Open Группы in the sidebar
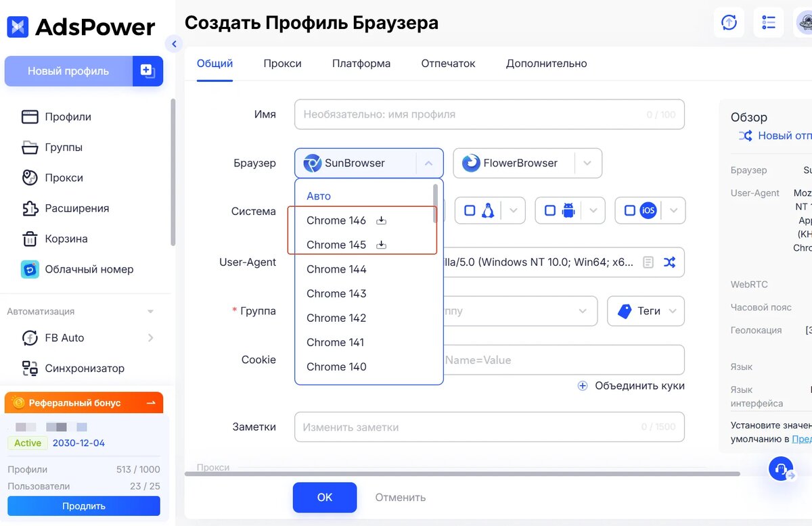812x526 pixels. click(64, 147)
